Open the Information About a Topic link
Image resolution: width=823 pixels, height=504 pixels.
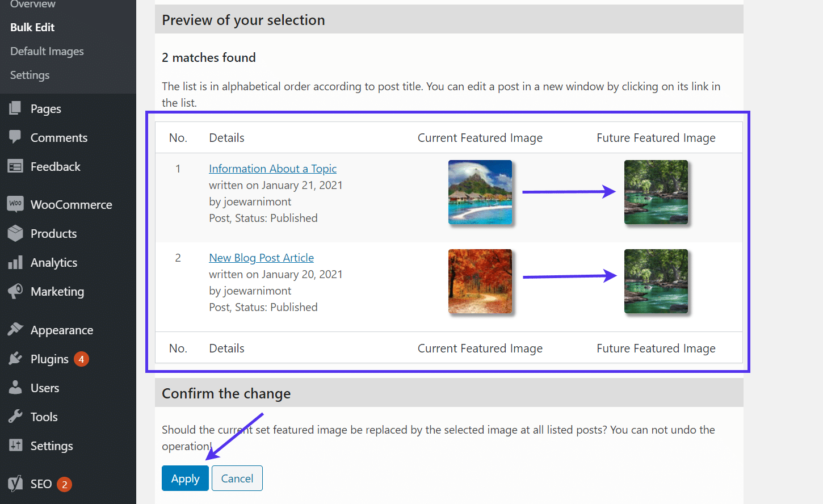[x=272, y=169]
